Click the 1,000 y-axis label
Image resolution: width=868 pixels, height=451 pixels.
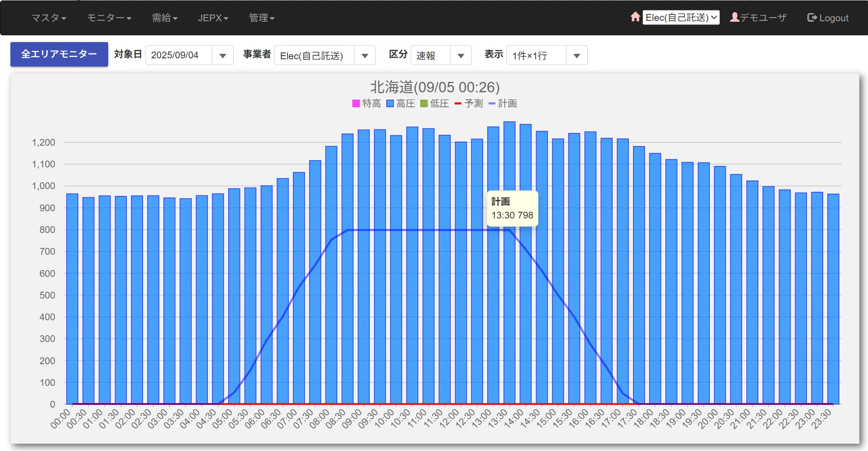43,186
